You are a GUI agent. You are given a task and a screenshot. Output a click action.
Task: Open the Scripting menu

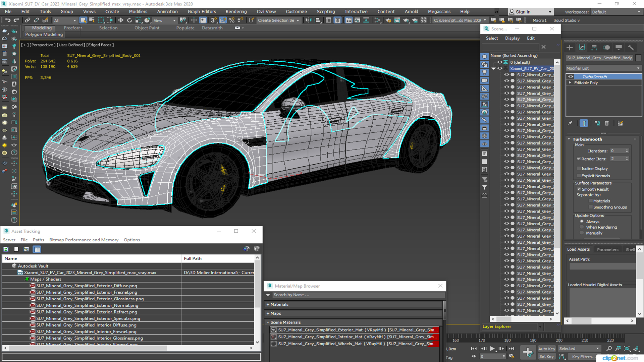pos(326,12)
